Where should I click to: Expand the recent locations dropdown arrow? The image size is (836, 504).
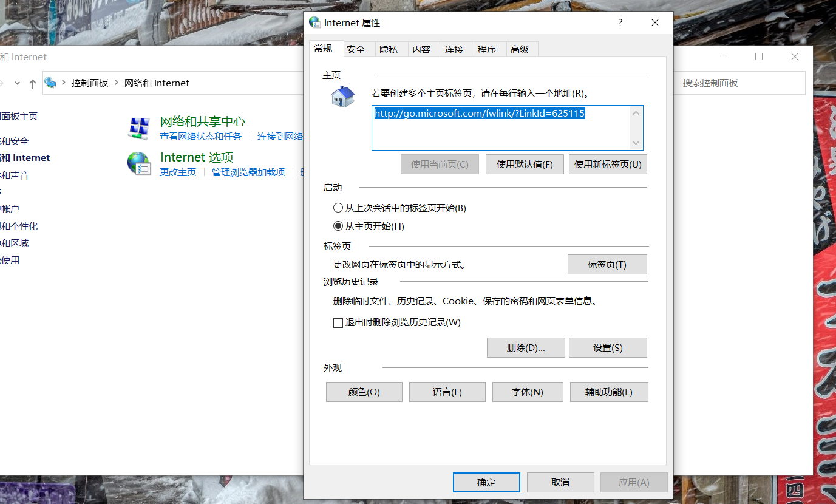[17, 83]
